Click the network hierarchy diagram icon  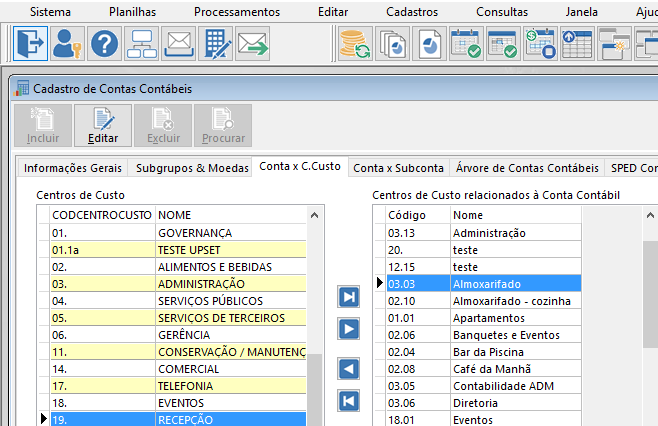point(142,43)
